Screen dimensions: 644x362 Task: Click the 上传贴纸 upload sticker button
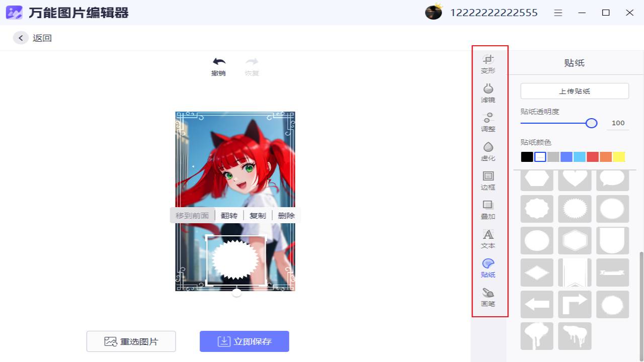tap(574, 91)
